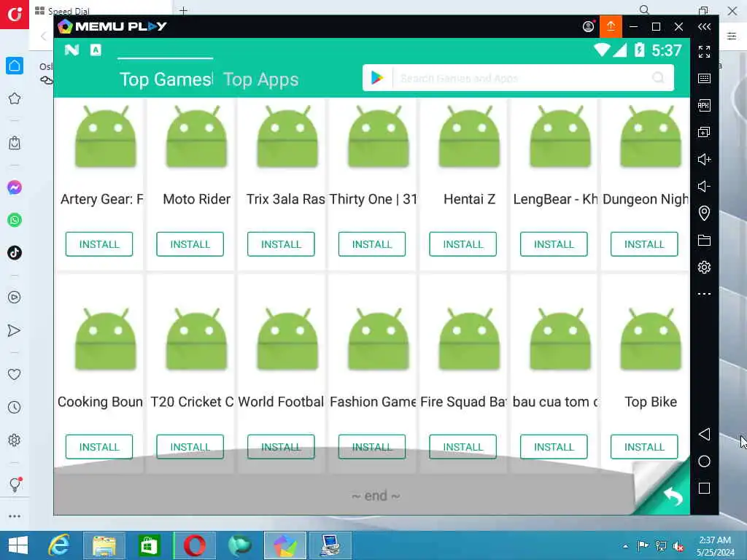Show hidden tray icons arrow
Screen dimensions: 747x560
coord(625,546)
